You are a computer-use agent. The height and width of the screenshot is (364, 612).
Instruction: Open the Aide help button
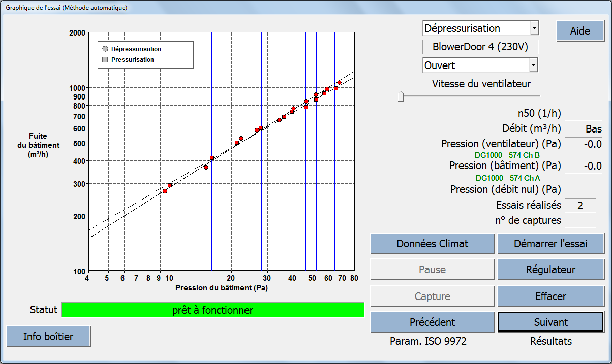click(580, 30)
